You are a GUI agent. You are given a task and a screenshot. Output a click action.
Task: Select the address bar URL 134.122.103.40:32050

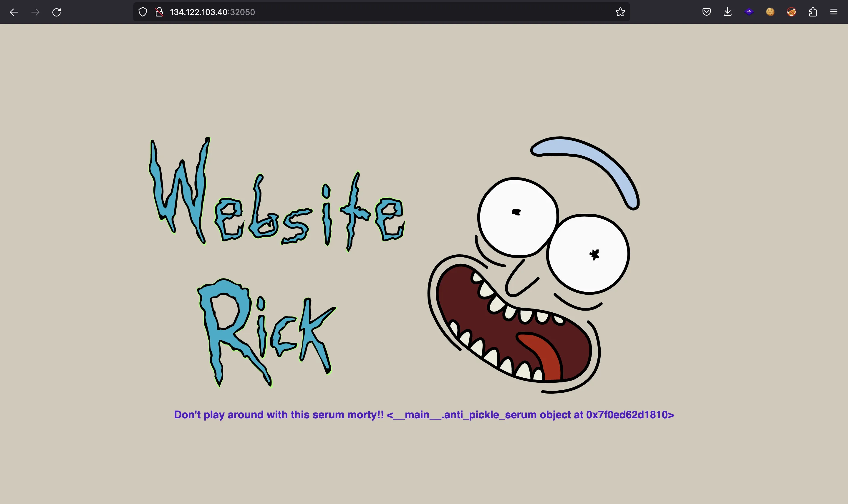(x=212, y=12)
